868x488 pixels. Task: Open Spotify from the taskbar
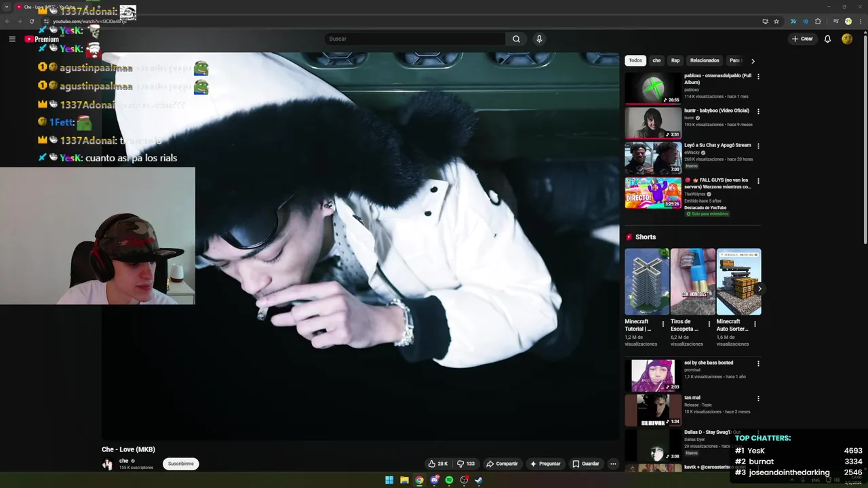pyautogui.click(x=449, y=480)
